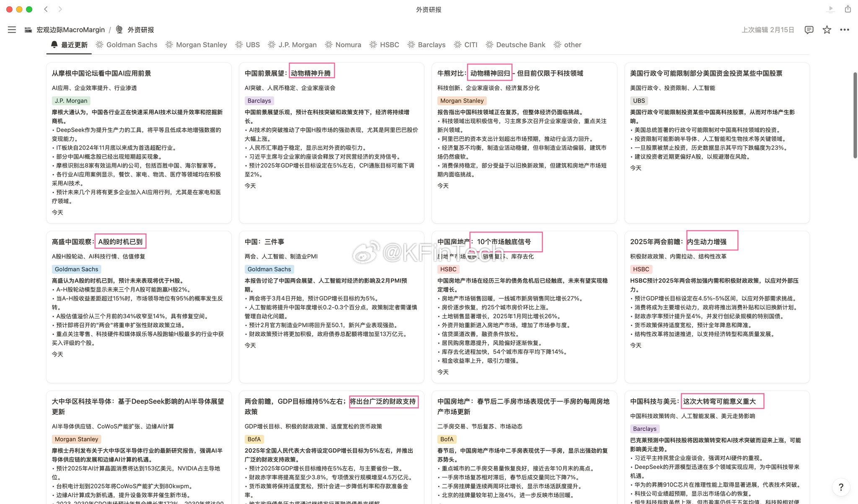Click the page vertical scrollbar thumb
This screenshot has height=504, width=858.
click(x=855, y=115)
